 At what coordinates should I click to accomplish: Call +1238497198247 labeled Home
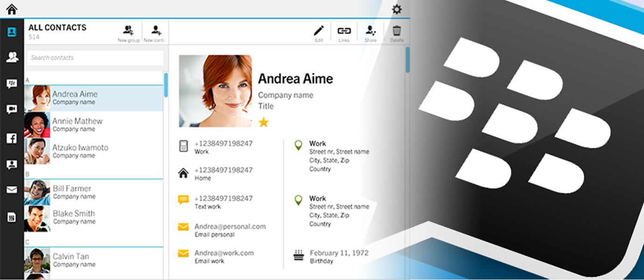click(224, 170)
